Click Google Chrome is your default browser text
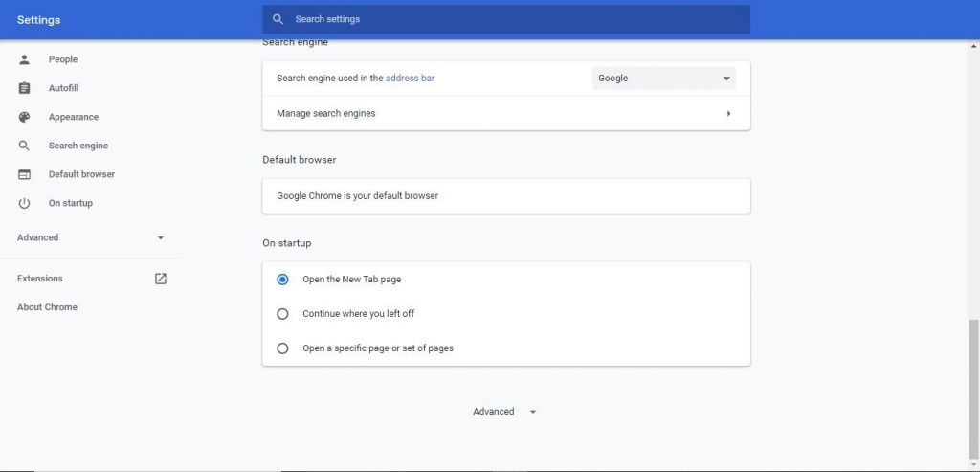The height and width of the screenshot is (472, 980). point(358,196)
